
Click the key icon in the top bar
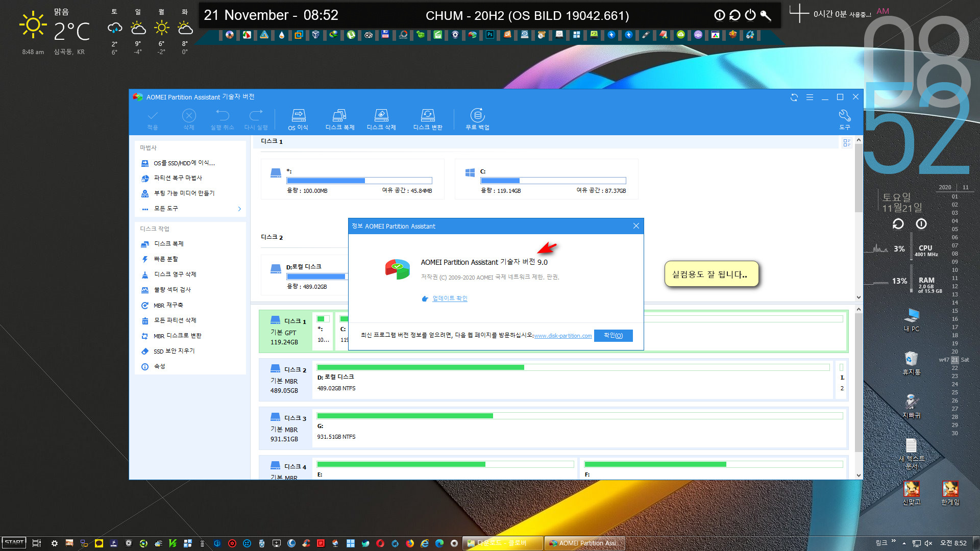click(x=766, y=15)
